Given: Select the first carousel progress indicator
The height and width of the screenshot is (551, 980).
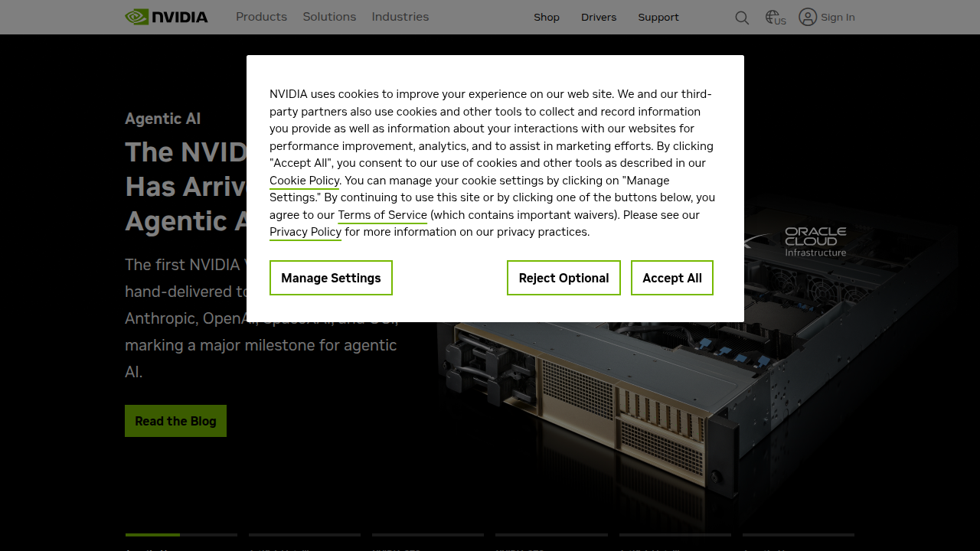Looking at the screenshot, I should tap(181, 535).
